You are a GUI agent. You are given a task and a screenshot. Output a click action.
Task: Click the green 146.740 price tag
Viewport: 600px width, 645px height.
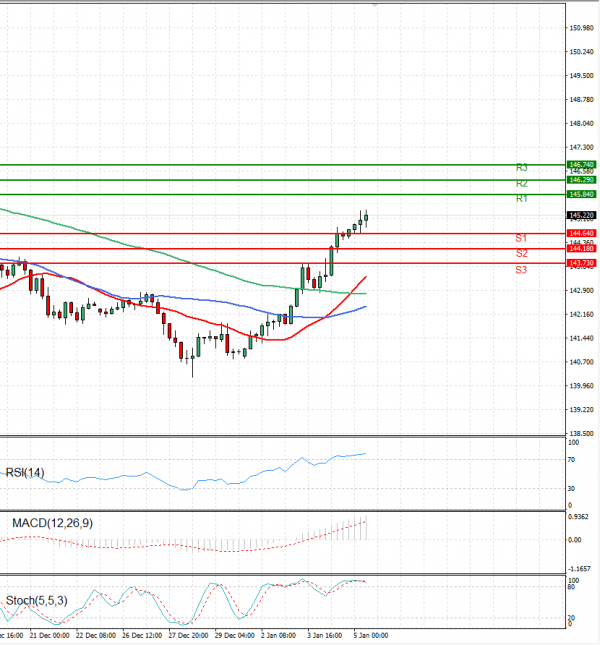pyautogui.click(x=581, y=165)
